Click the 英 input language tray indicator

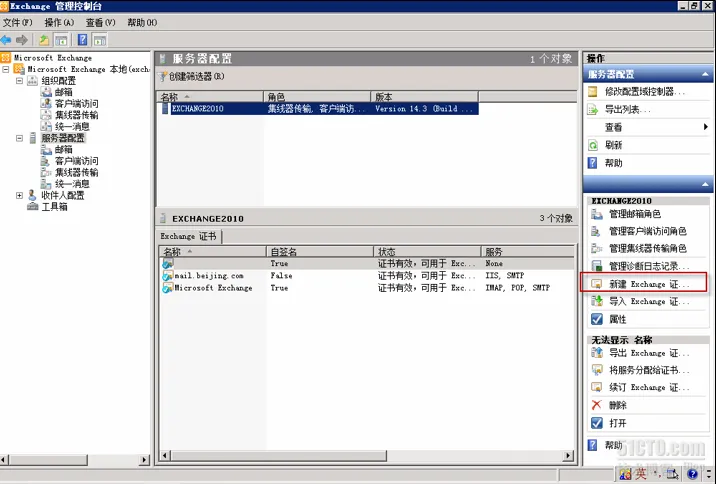(640, 474)
